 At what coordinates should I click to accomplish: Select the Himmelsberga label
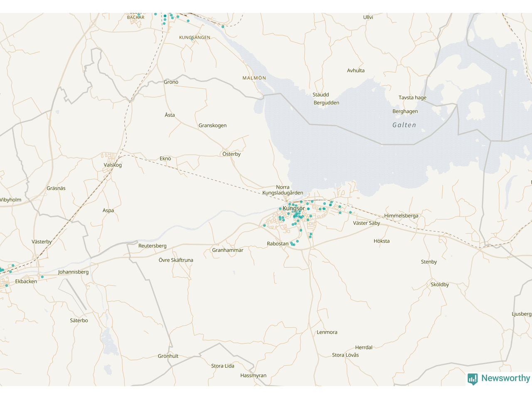[401, 216]
